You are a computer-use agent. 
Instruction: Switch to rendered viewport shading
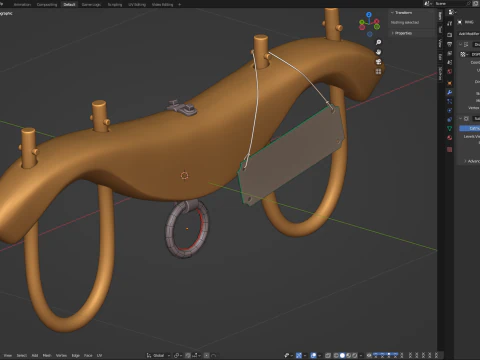coord(355,355)
